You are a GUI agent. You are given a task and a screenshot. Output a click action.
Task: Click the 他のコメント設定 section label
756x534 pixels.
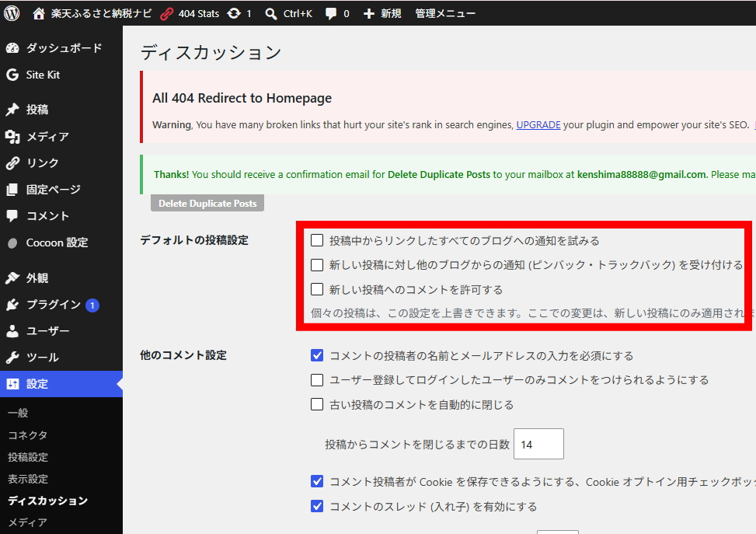(183, 355)
